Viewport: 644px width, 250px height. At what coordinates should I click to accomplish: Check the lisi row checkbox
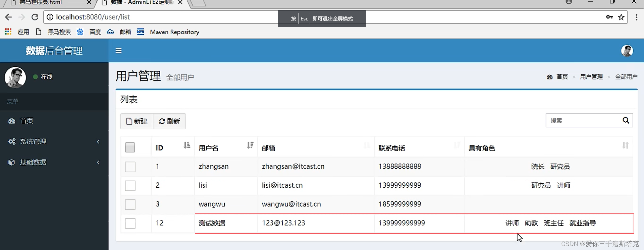[x=130, y=186]
